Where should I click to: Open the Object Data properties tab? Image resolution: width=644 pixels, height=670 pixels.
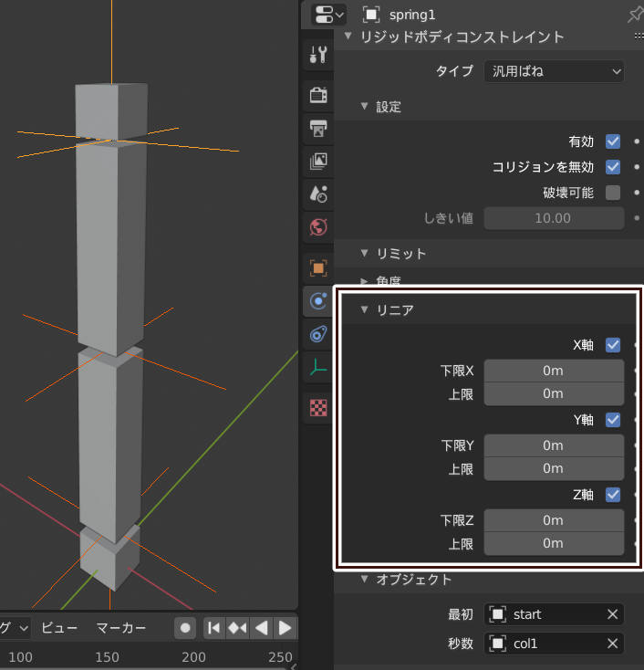(318, 367)
